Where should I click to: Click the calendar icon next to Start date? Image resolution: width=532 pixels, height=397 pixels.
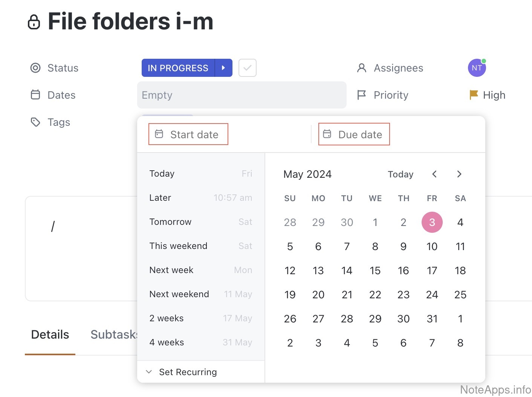point(159,134)
